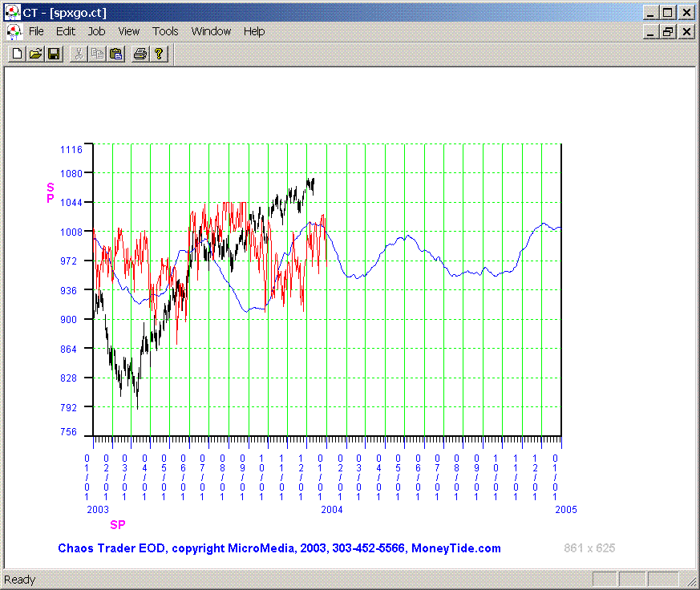Click the Ready status bar text

click(19, 580)
